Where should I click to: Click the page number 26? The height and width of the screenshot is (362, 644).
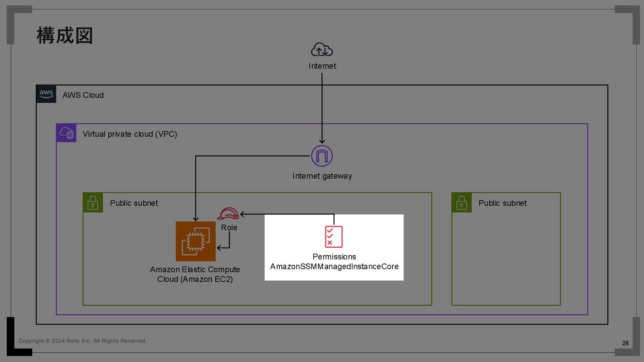pos(625,343)
